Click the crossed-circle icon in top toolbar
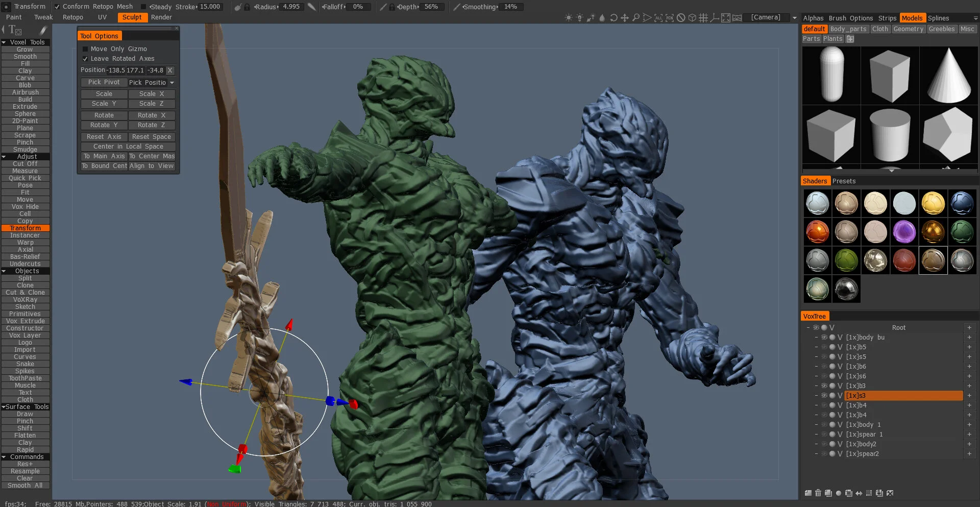The height and width of the screenshot is (507, 980). [681, 18]
